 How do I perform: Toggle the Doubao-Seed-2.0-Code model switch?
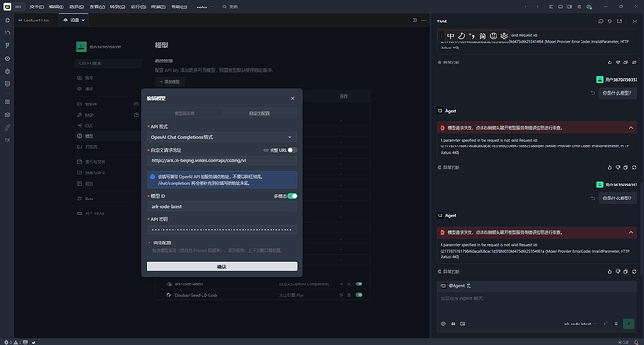pyautogui.click(x=358, y=295)
